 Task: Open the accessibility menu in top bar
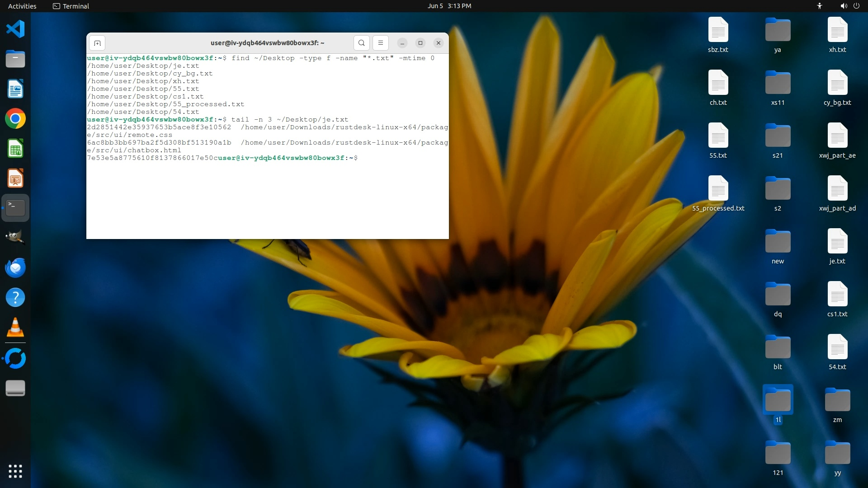[x=819, y=6]
